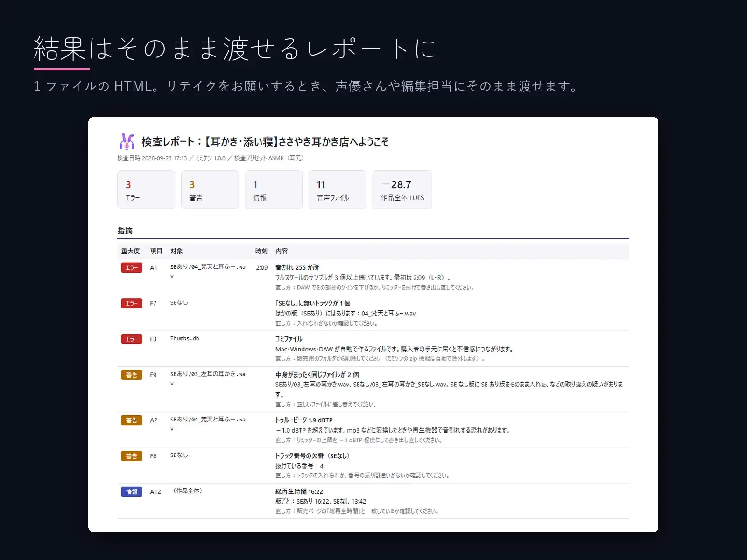Click トラック番号の欠番（SEなし）title

(312, 455)
